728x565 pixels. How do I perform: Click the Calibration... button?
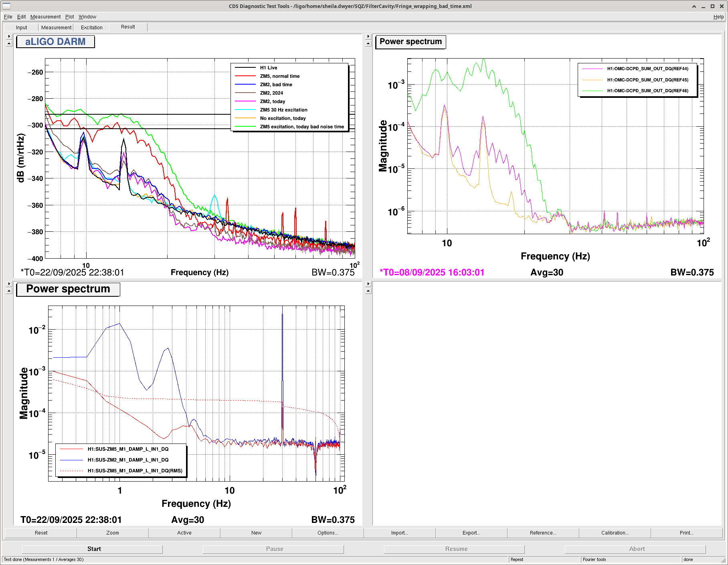coord(615,533)
